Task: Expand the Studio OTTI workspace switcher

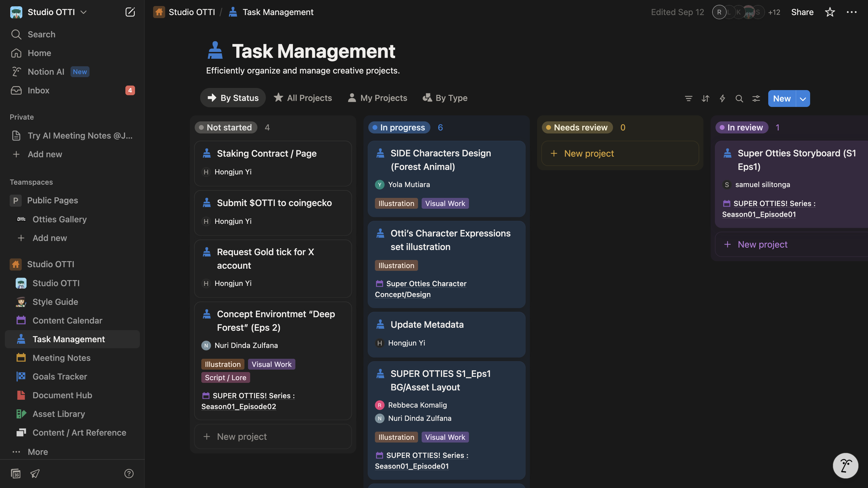Action: point(49,12)
